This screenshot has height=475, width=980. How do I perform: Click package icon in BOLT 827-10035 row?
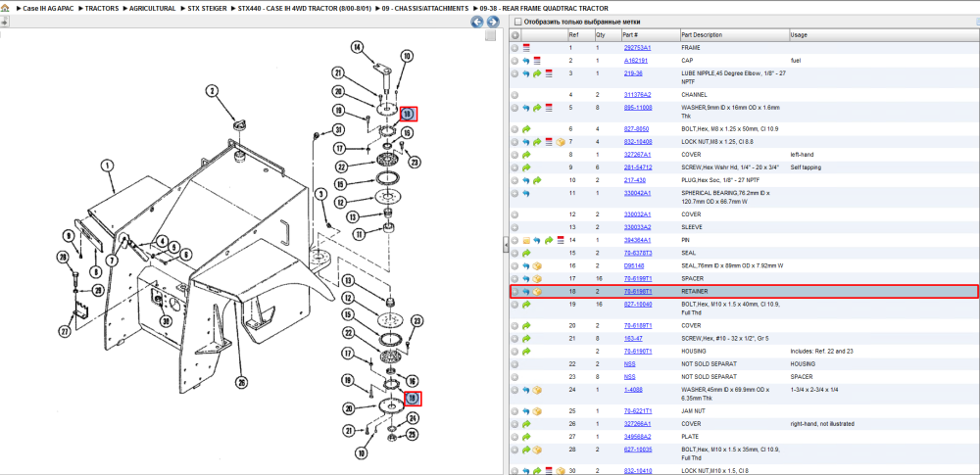pos(537,450)
